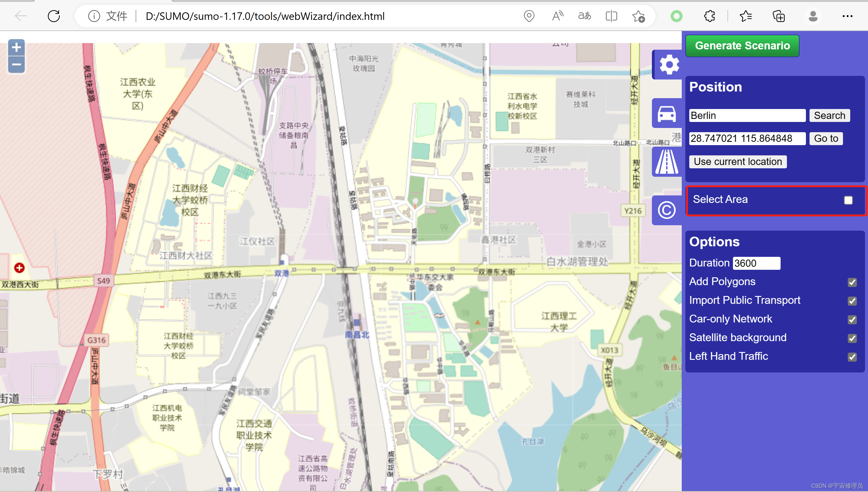The image size is (868, 492).
Task: Open the gear settings panel tab
Action: 668,64
